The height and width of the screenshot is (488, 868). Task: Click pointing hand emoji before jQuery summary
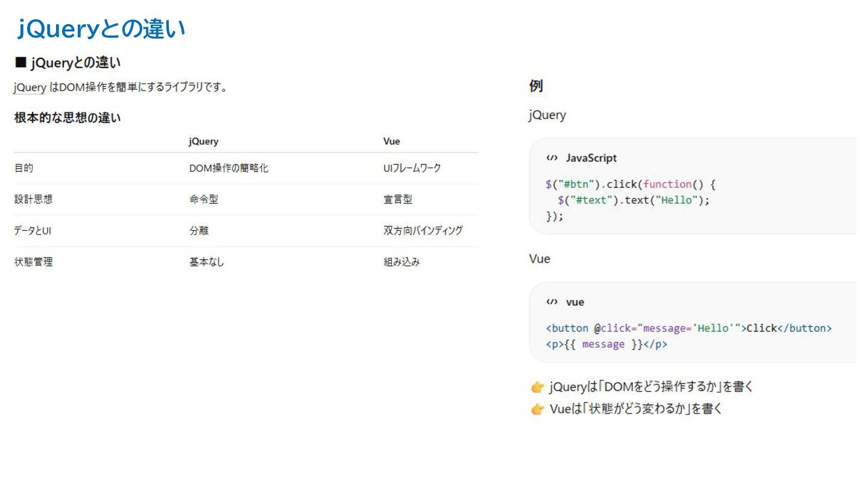(x=538, y=387)
